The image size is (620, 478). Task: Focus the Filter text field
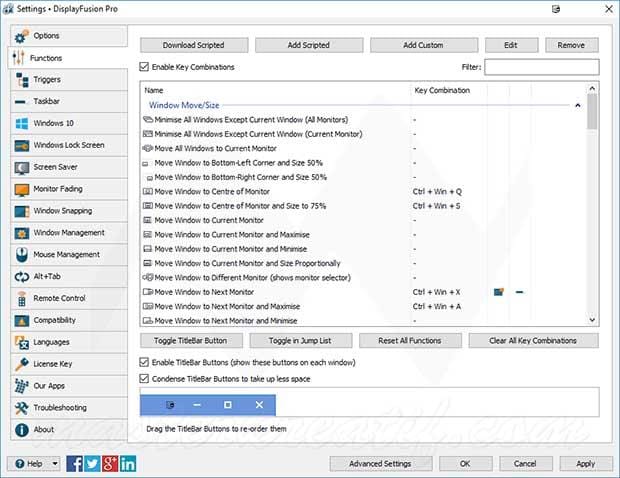(542, 67)
